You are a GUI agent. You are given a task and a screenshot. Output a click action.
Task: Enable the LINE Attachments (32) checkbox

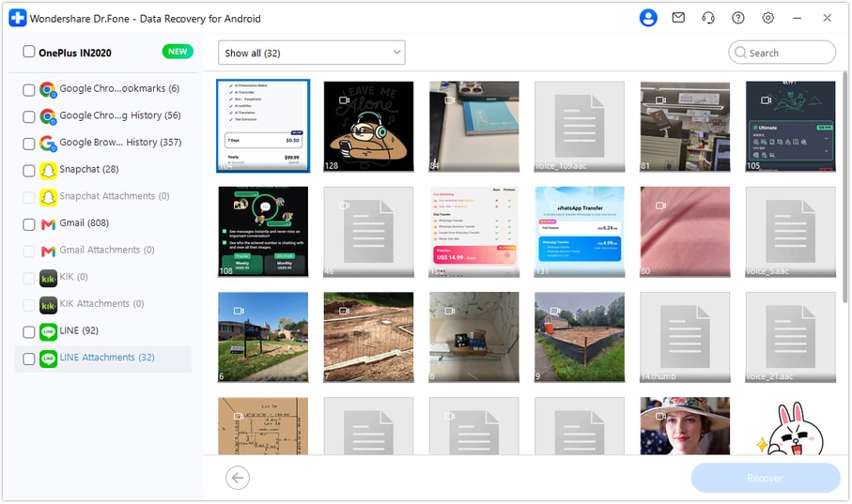[29, 359]
